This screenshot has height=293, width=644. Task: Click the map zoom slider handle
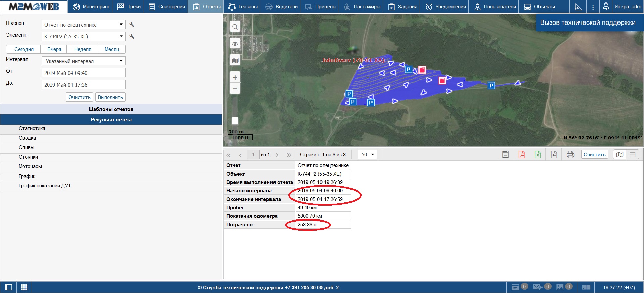pos(235,121)
